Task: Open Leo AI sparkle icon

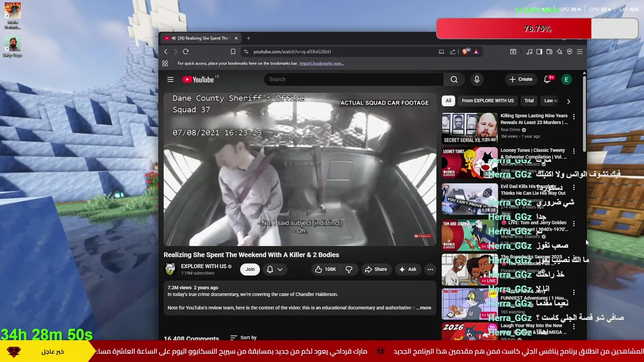Action: pos(559,52)
